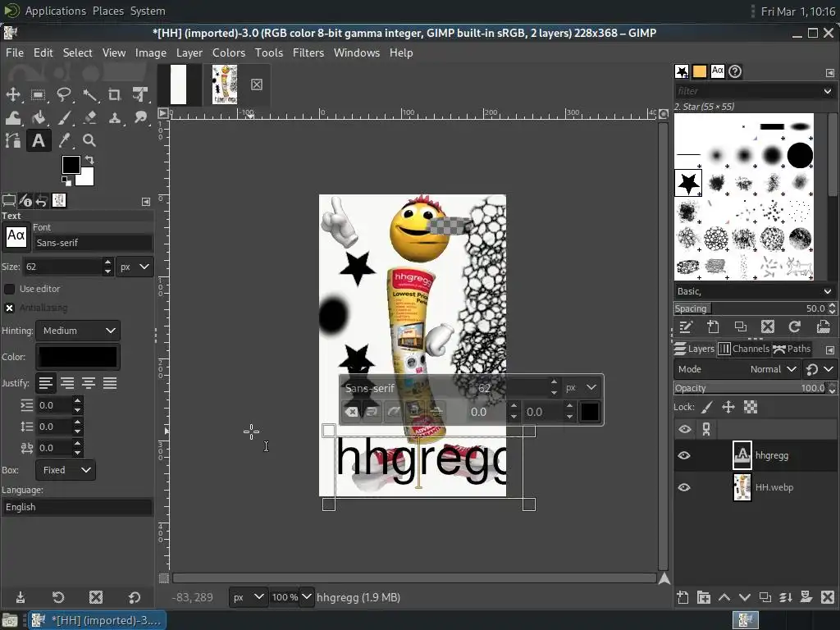Adjust the layer Opacity slider

[750, 388]
